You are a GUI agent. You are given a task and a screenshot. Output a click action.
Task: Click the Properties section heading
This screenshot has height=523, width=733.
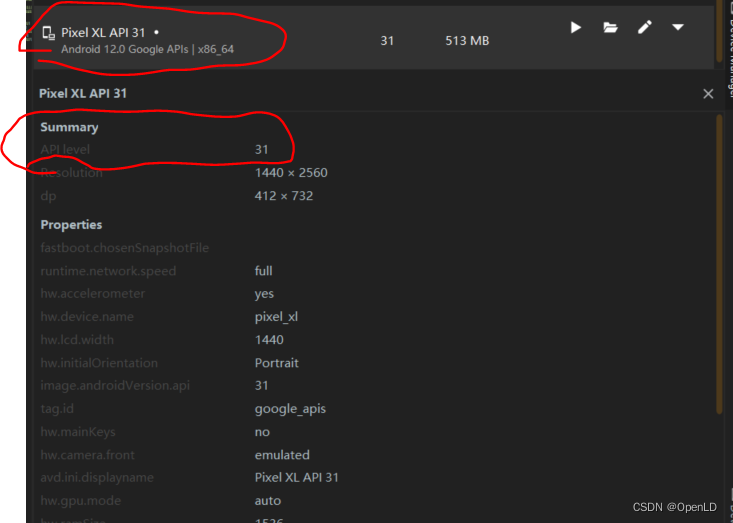pos(71,224)
